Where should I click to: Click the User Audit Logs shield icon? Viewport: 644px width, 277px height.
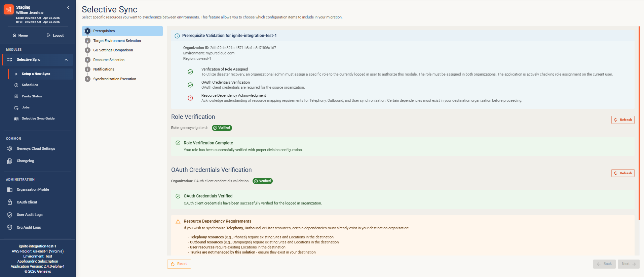tap(10, 215)
